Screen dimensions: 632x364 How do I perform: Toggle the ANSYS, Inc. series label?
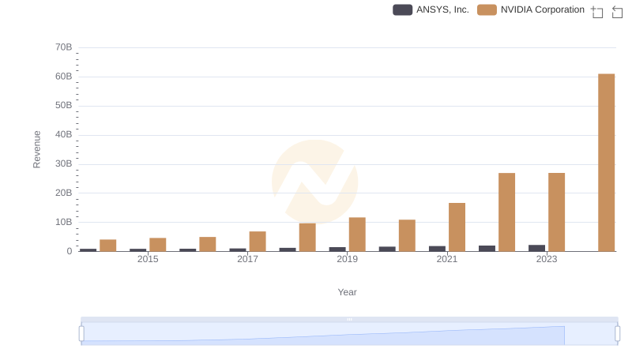442,9
